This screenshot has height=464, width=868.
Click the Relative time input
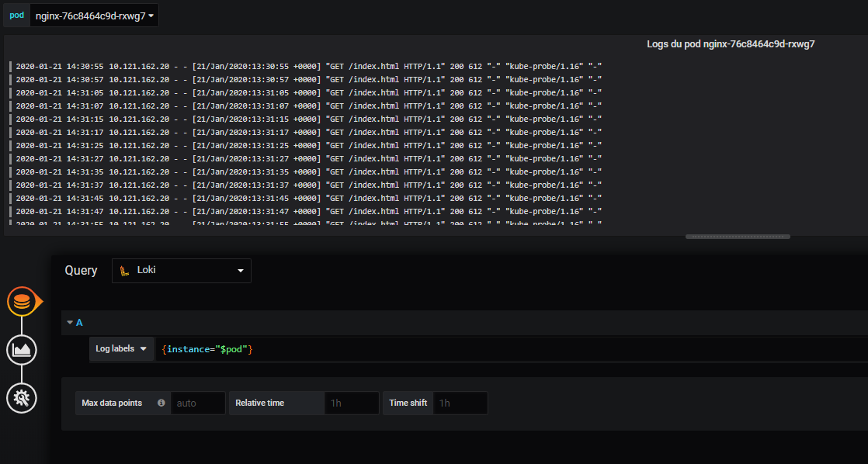352,403
